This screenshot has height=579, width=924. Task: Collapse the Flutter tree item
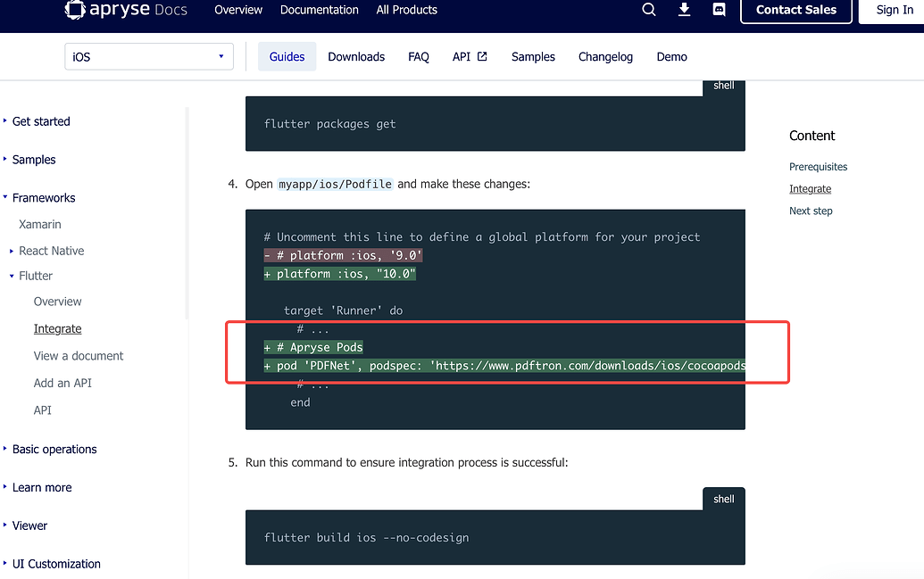click(x=12, y=276)
